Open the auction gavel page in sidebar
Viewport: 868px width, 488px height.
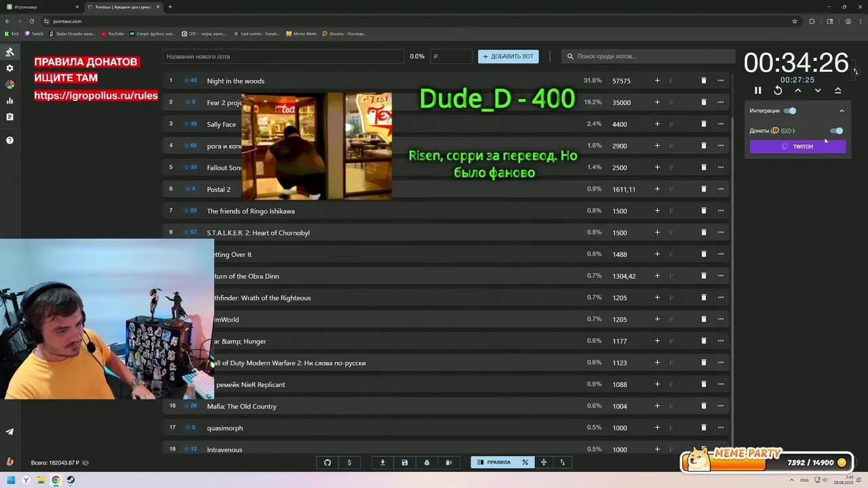[9, 52]
